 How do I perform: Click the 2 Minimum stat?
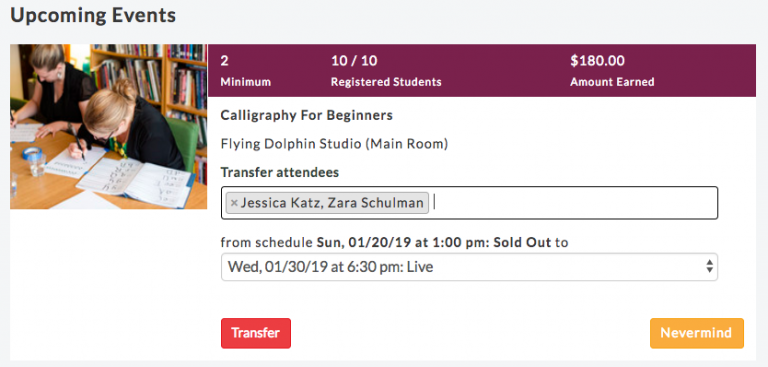[x=245, y=71]
